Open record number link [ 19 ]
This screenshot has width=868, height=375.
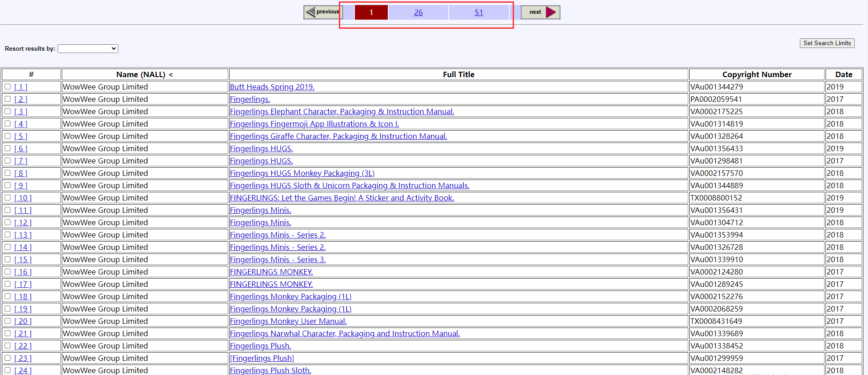(23, 309)
